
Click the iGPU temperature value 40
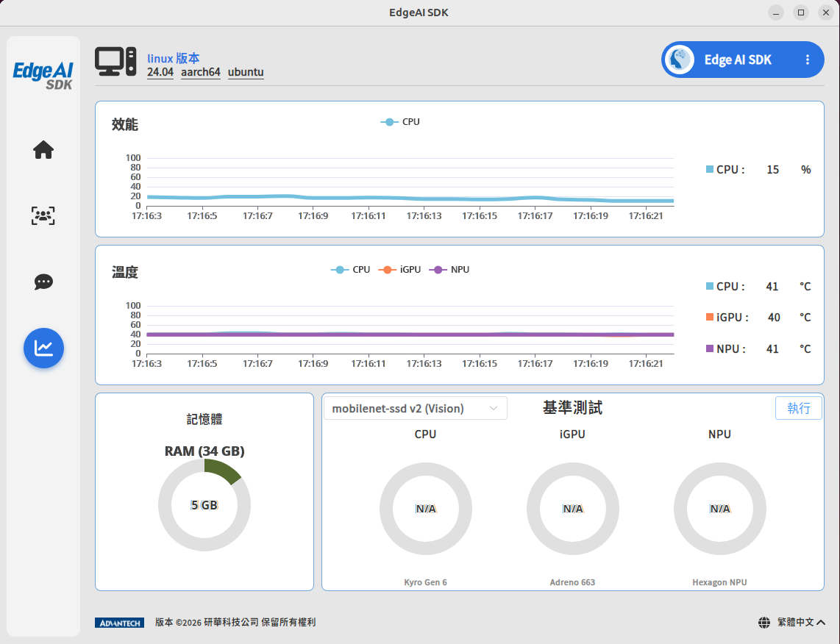click(x=774, y=318)
